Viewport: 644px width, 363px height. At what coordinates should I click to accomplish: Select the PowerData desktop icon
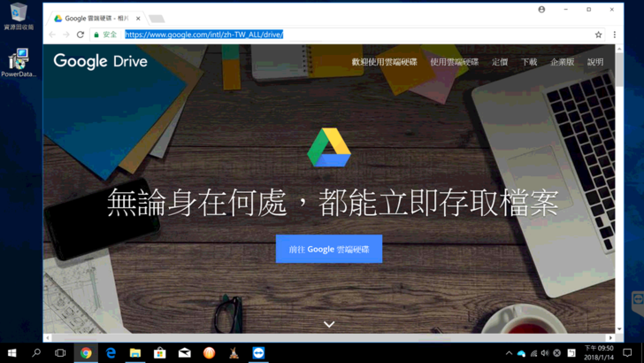coord(19,63)
